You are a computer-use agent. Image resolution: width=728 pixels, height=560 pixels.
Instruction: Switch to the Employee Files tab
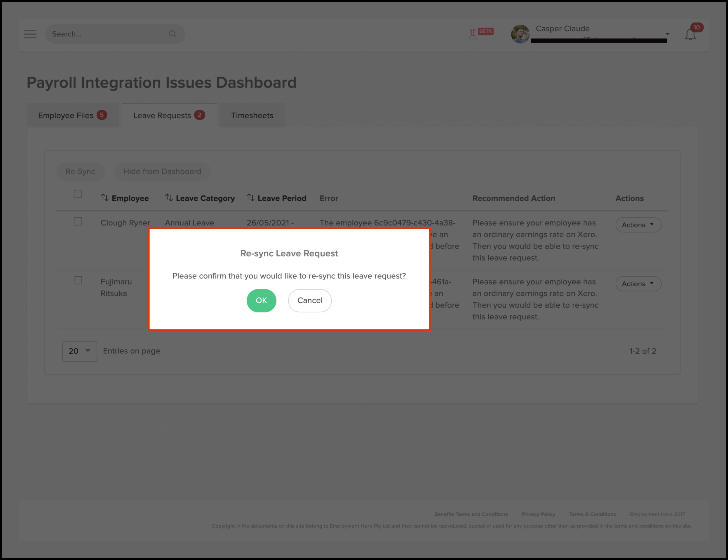[x=72, y=116]
